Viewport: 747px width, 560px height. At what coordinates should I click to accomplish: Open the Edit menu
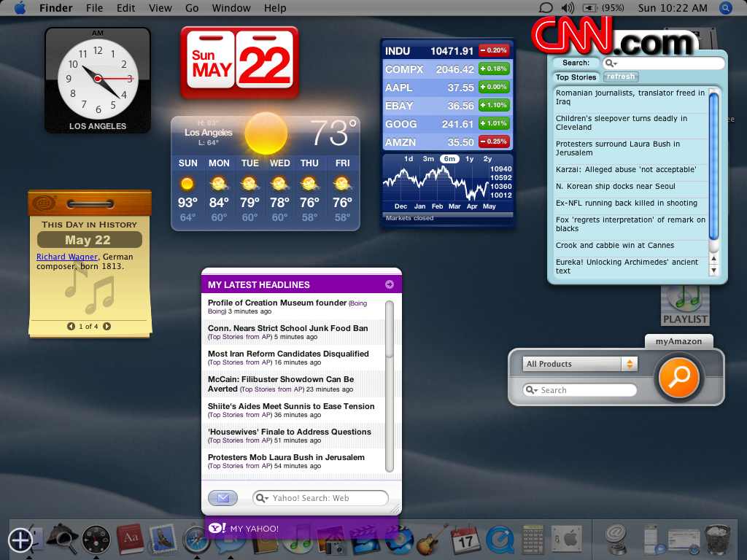coord(125,7)
